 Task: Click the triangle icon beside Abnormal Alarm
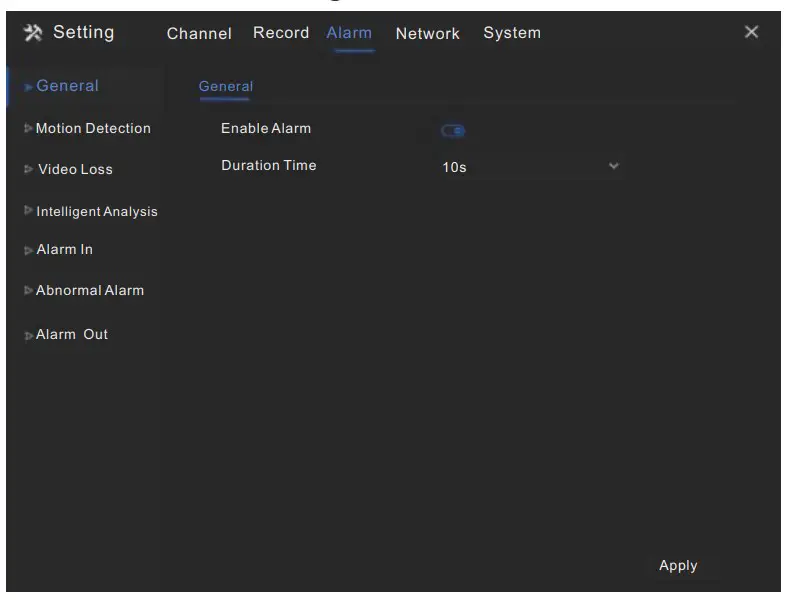point(28,291)
